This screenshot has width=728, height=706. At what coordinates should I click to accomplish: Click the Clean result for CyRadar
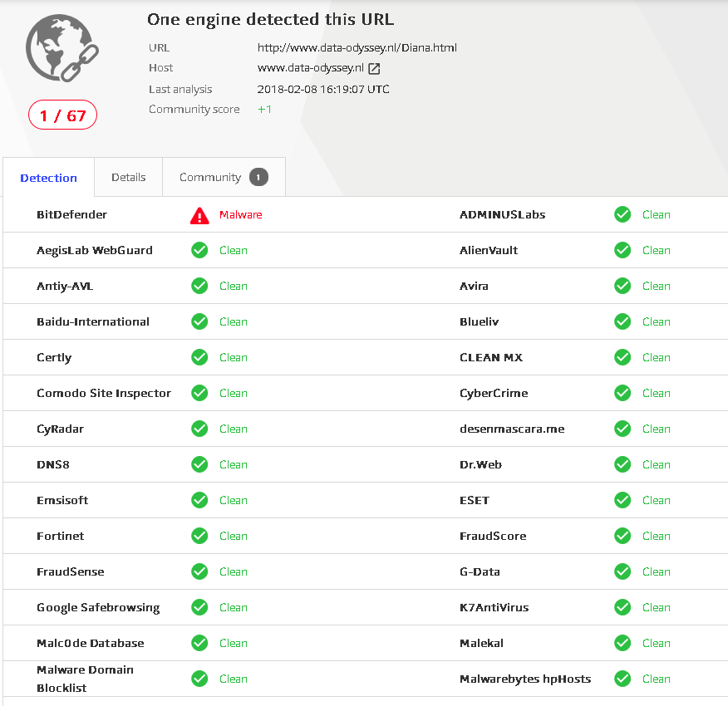(233, 429)
